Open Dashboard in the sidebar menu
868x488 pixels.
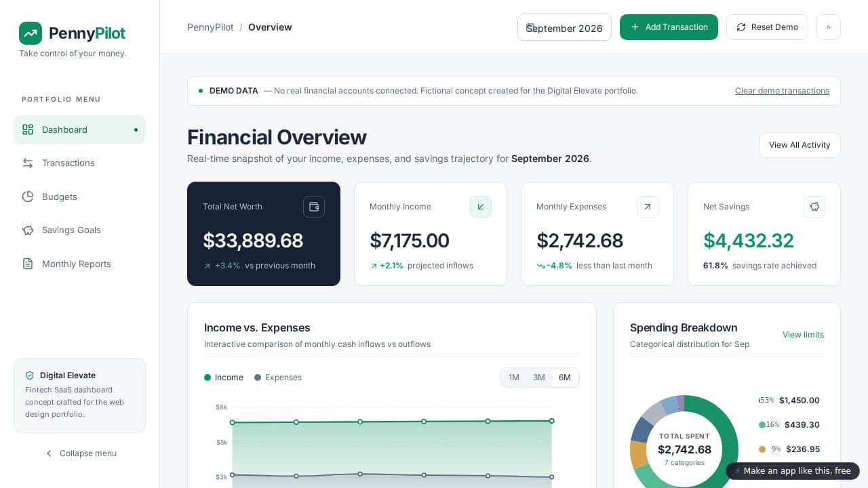point(79,129)
